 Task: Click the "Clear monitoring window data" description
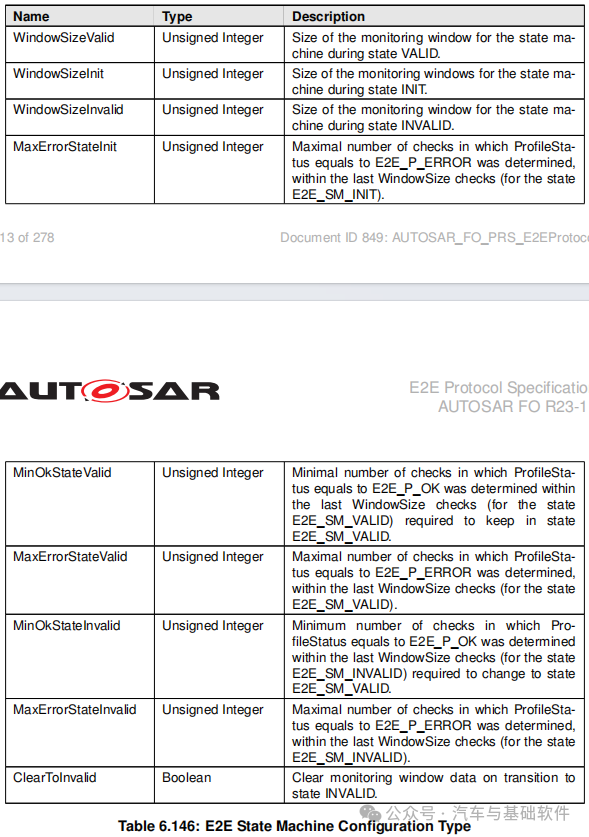[434, 785]
